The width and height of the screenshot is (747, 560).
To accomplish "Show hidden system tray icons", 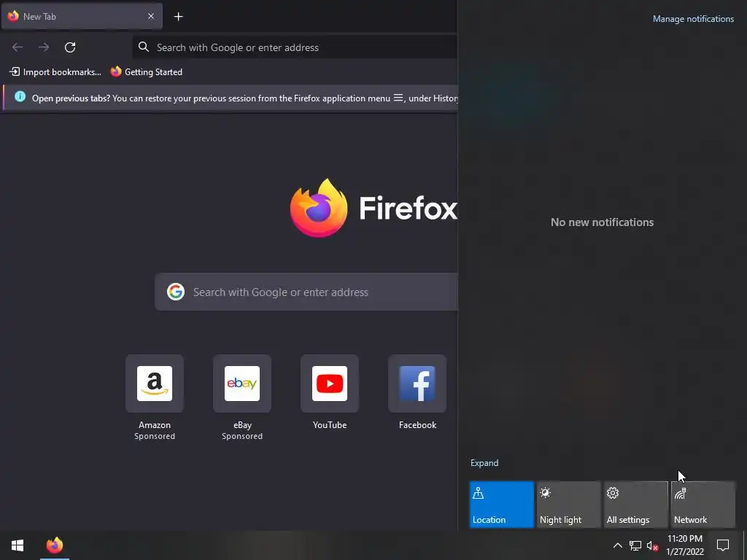I will (x=617, y=545).
